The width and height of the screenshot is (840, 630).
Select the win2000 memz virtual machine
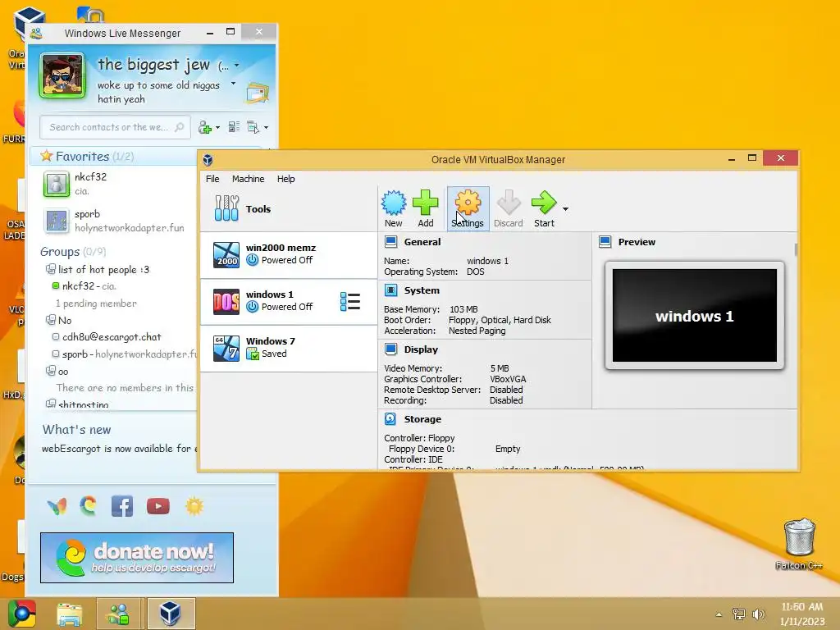click(289, 255)
